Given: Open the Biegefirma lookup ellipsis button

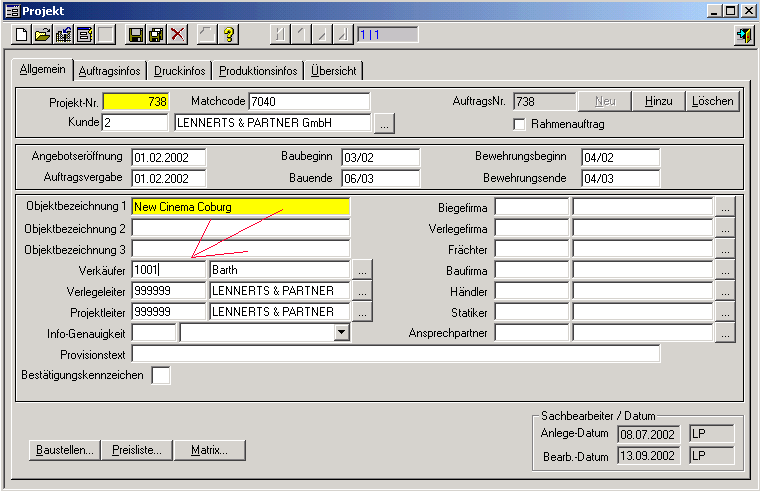Looking at the screenshot, I should click(x=725, y=207).
